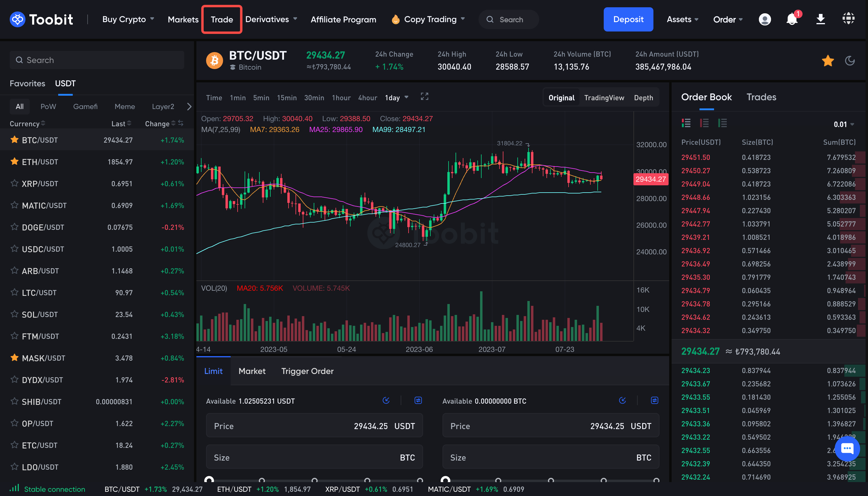This screenshot has width=868, height=496.
Task: Open order book precision 0.01 dropdown
Action: coord(844,124)
